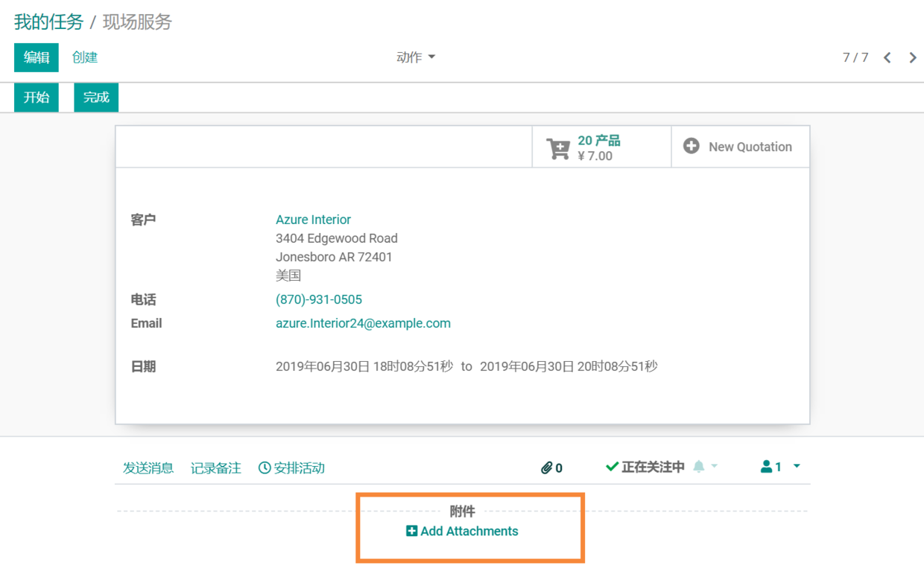Open the 安排活动 option
Viewport: 924px width, 580px height.
(x=291, y=468)
